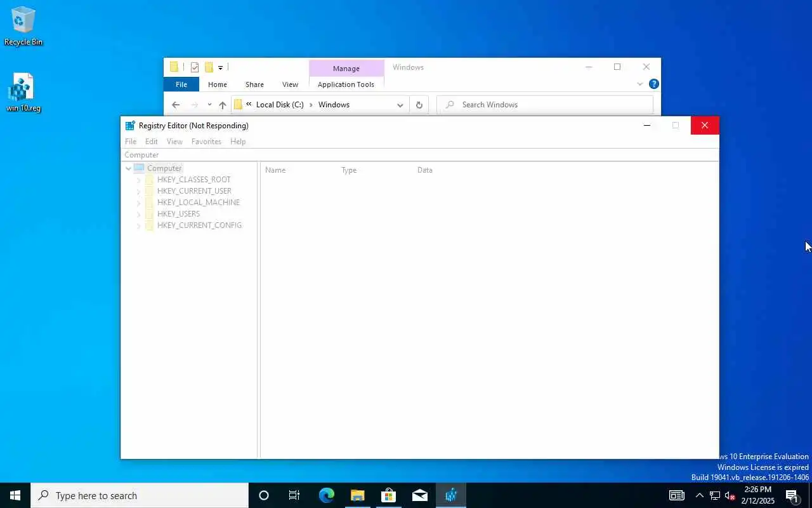Open the Favorites menu in Registry Editor

(206, 142)
